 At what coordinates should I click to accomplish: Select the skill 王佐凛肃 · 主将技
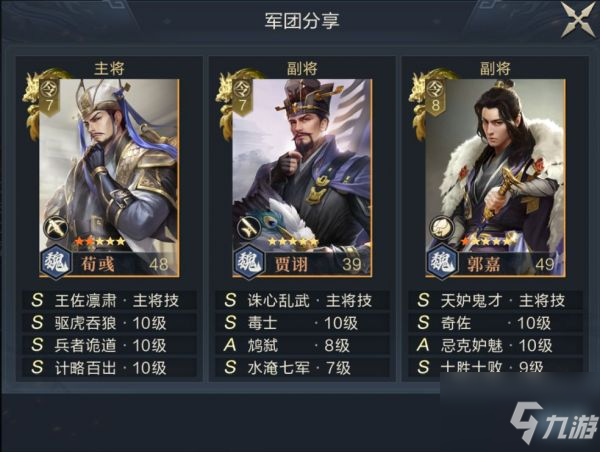[x=110, y=300]
